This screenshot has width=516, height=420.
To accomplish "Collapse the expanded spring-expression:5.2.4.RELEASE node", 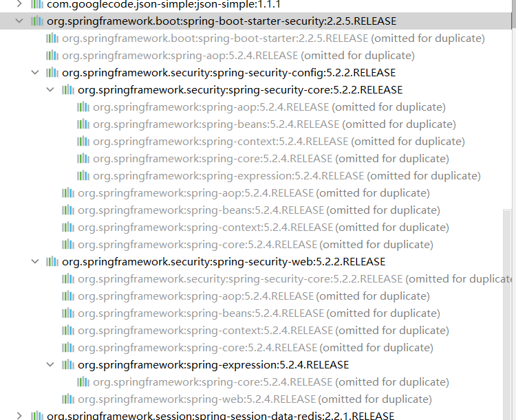I will tap(50, 365).
